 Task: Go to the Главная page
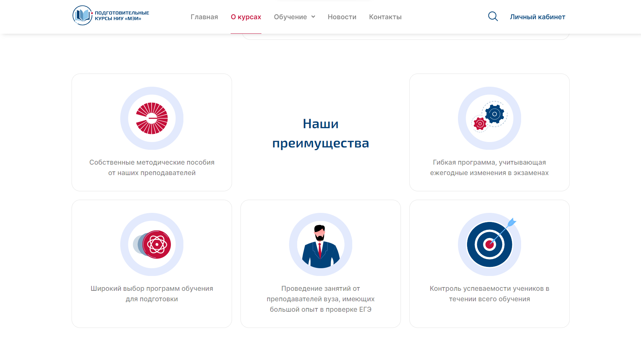click(x=204, y=17)
